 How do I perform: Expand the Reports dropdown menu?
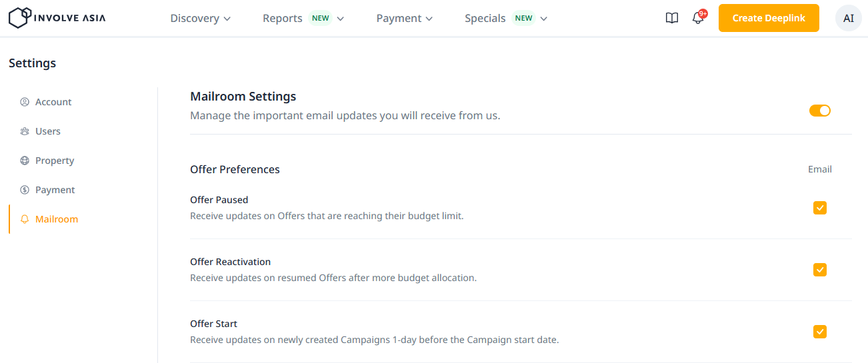pos(303,19)
